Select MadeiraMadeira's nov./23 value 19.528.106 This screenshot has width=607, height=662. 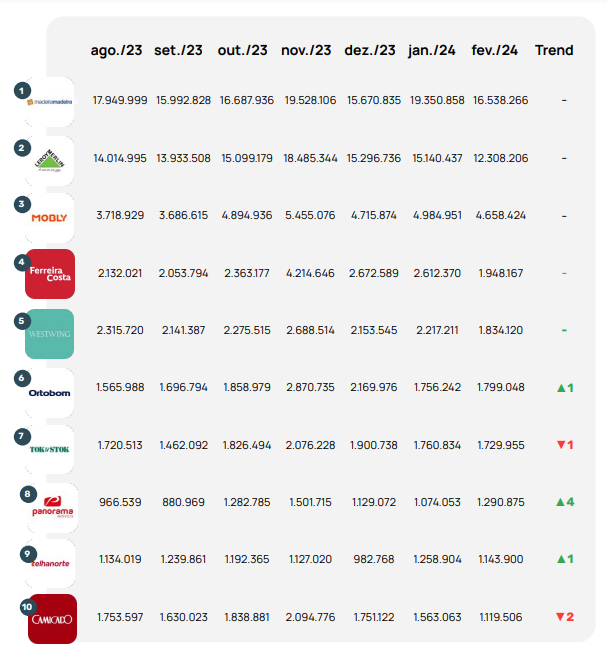tap(308, 101)
